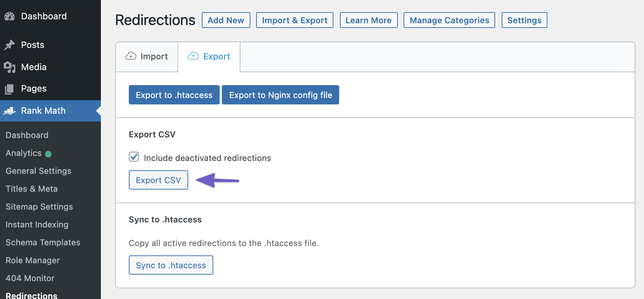The image size is (644, 299).
Task: Click the Sync to .htaccess heading
Action: [x=165, y=220]
